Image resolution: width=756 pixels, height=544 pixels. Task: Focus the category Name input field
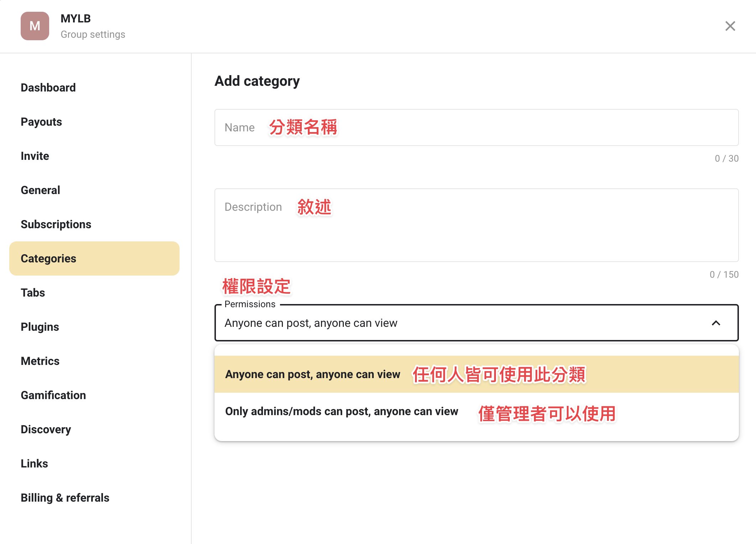476,127
